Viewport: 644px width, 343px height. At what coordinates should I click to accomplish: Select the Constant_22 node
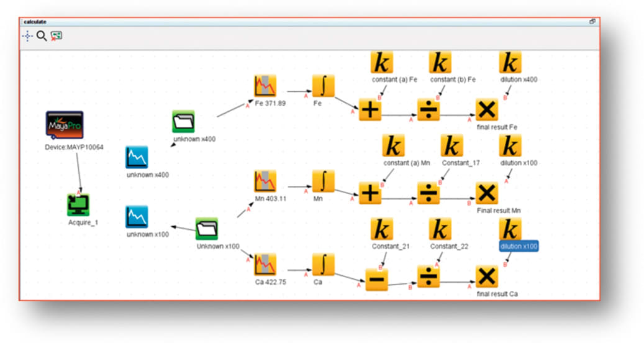pyautogui.click(x=440, y=229)
